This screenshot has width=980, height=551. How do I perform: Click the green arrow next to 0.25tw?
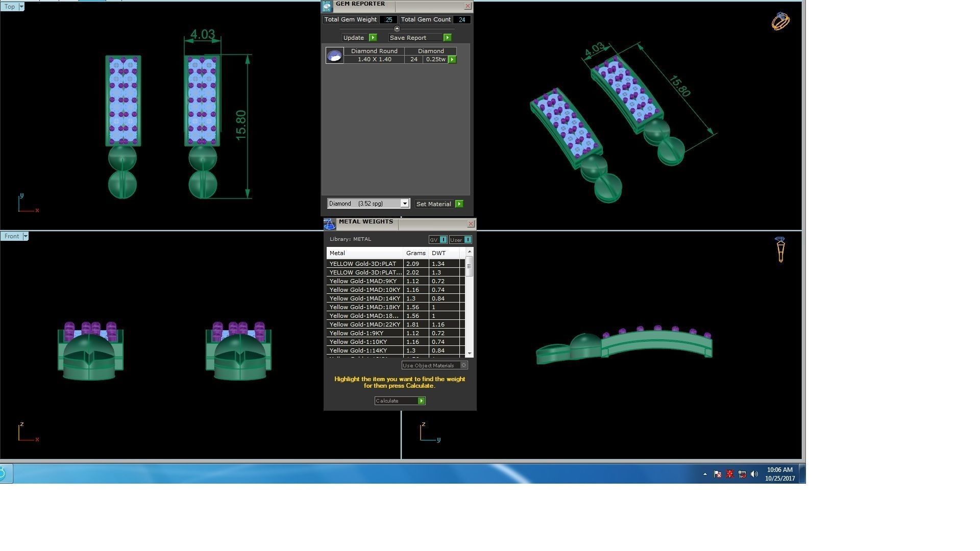(x=452, y=60)
